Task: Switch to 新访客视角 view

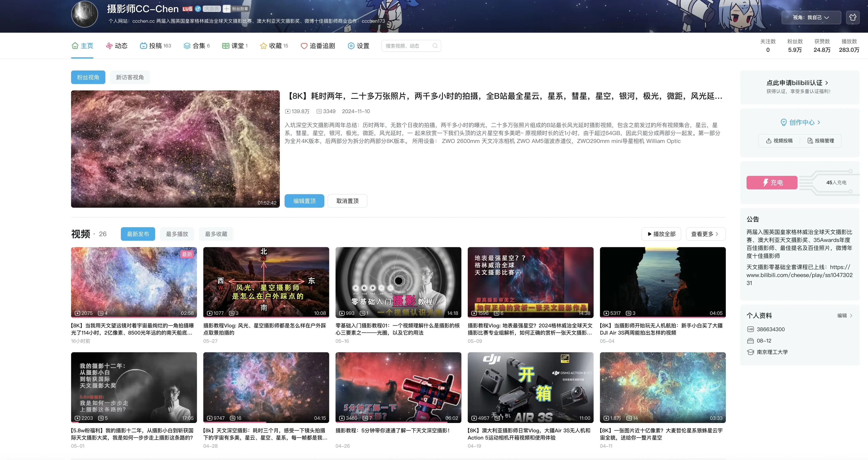Action: point(130,78)
